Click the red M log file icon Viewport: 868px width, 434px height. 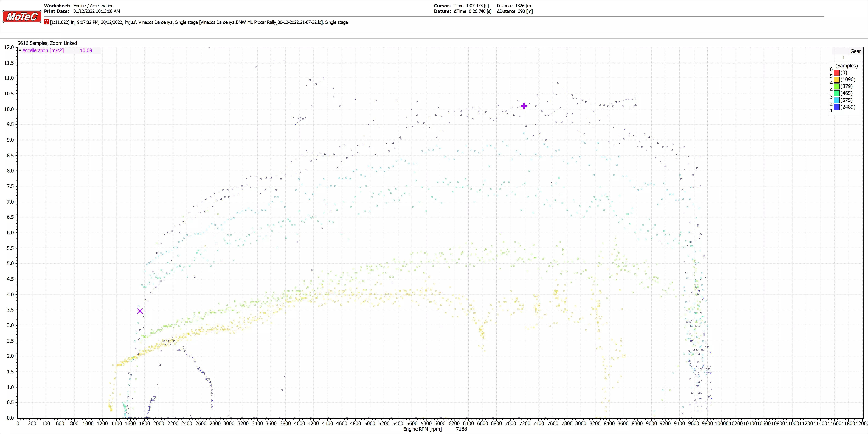click(x=46, y=22)
